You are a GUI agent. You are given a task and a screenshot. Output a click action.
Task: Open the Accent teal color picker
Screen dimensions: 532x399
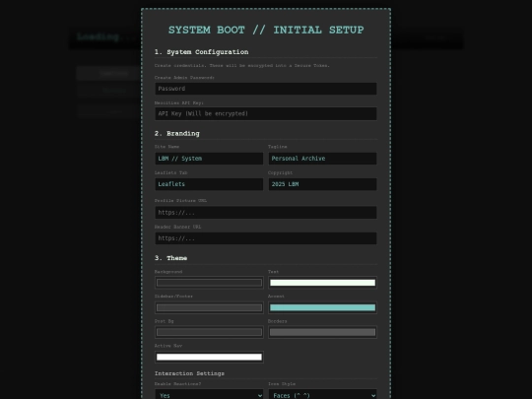pyautogui.click(x=322, y=307)
